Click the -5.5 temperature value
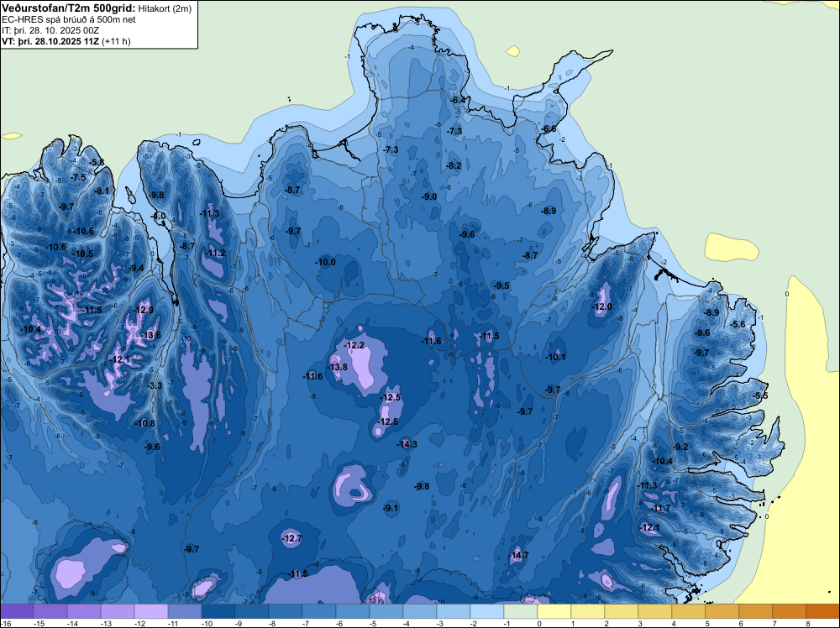 click(x=760, y=395)
